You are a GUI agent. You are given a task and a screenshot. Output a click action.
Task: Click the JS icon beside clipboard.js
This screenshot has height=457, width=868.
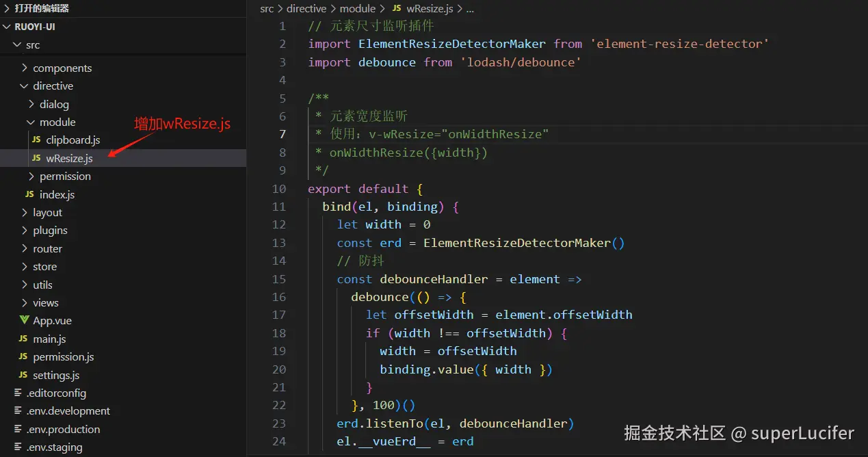pyautogui.click(x=36, y=140)
